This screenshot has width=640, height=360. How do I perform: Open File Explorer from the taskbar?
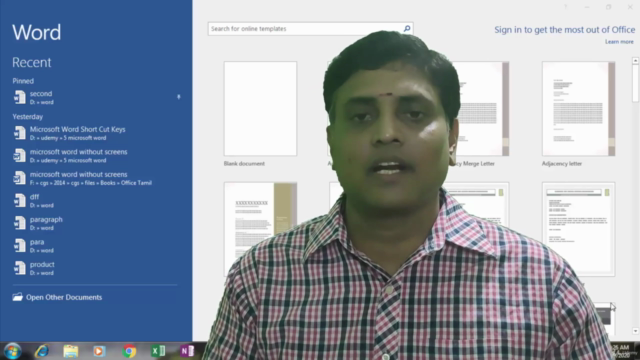[x=71, y=351]
